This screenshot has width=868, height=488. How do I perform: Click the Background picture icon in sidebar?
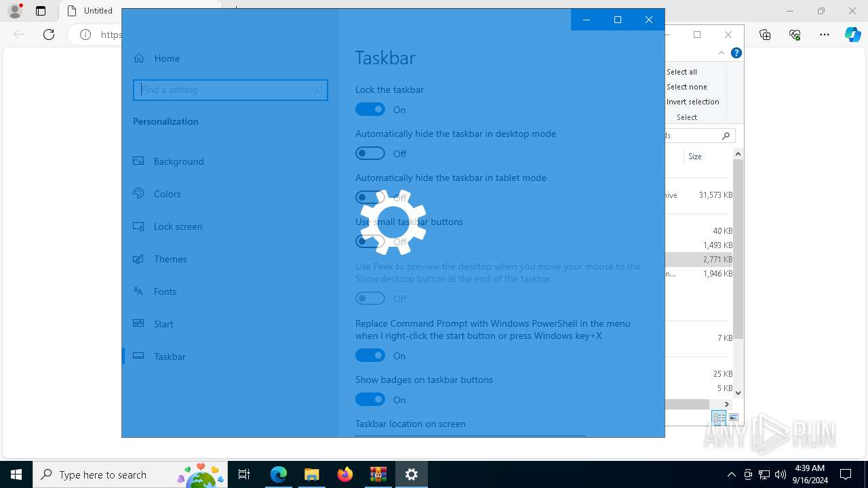(x=138, y=161)
